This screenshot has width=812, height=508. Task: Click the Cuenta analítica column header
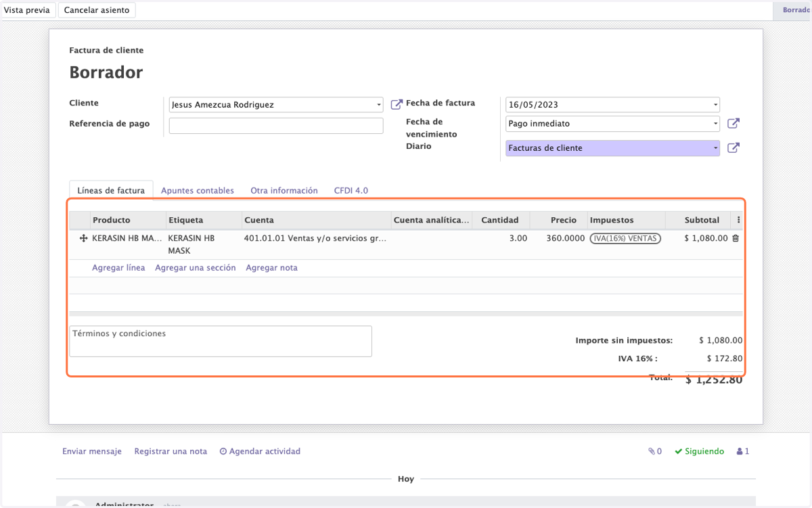click(x=431, y=220)
